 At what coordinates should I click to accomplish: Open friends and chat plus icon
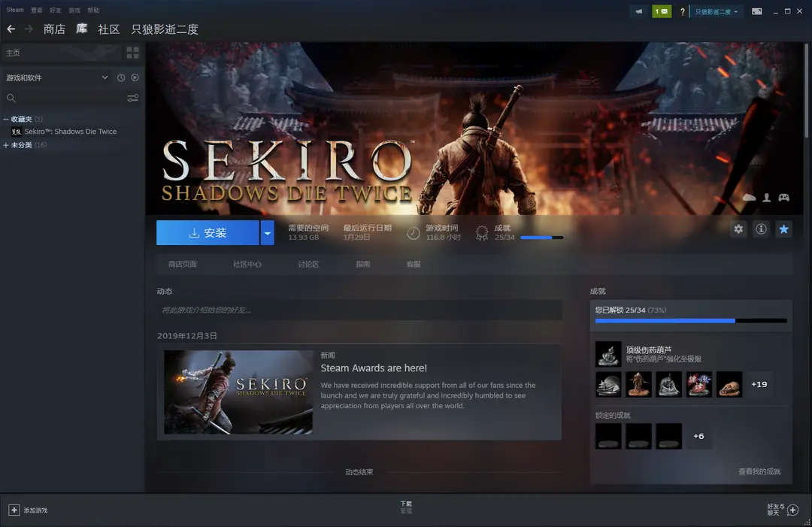(793, 510)
